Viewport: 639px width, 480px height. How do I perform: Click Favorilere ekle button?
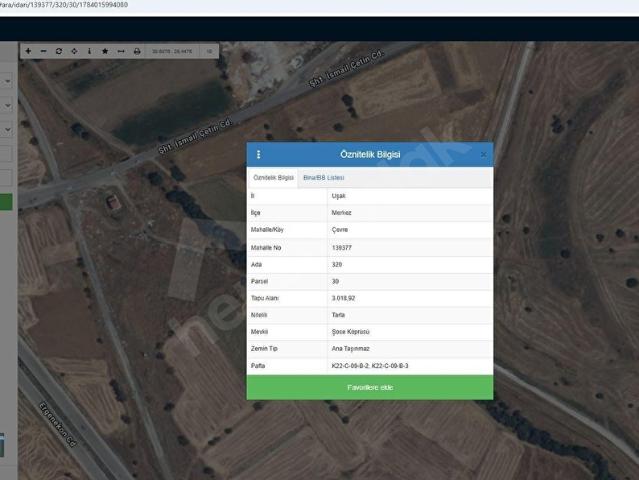pyautogui.click(x=370, y=388)
